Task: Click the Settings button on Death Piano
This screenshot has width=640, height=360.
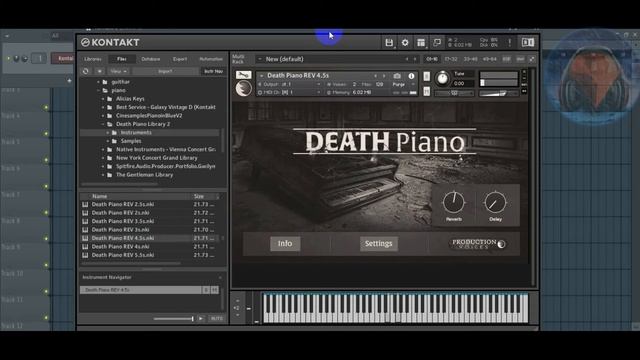Action: pyautogui.click(x=378, y=244)
